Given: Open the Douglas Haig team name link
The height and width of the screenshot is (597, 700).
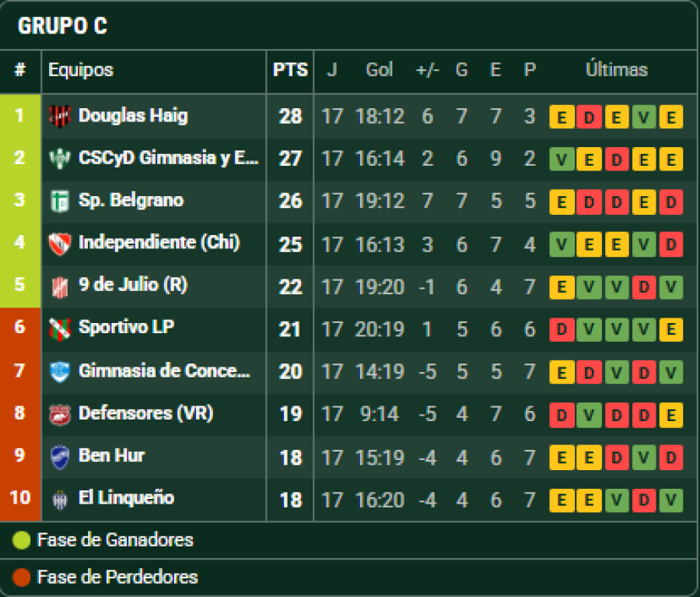Looking at the screenshot, I should tap(133, 116).
